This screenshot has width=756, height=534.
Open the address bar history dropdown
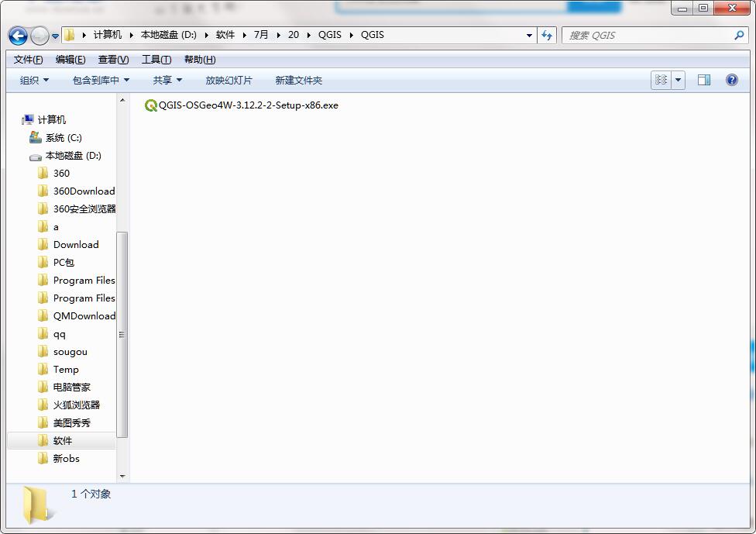coord(529,35)
